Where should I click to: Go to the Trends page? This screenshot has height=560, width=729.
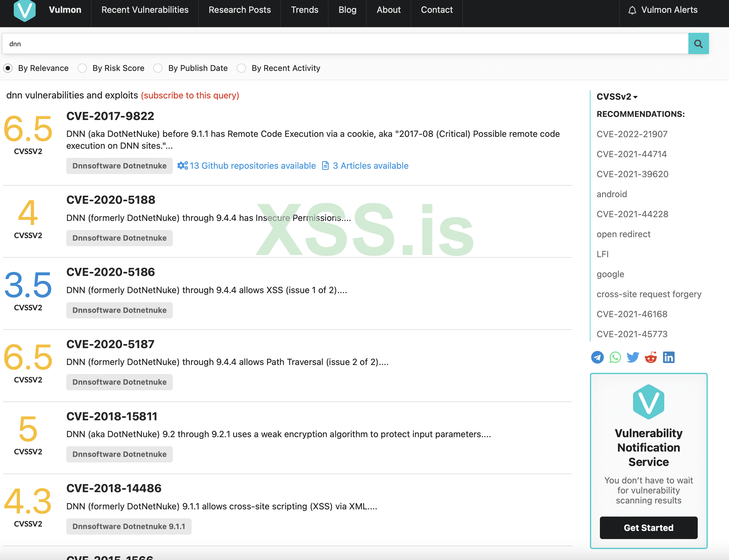click(x=304, y=10)
